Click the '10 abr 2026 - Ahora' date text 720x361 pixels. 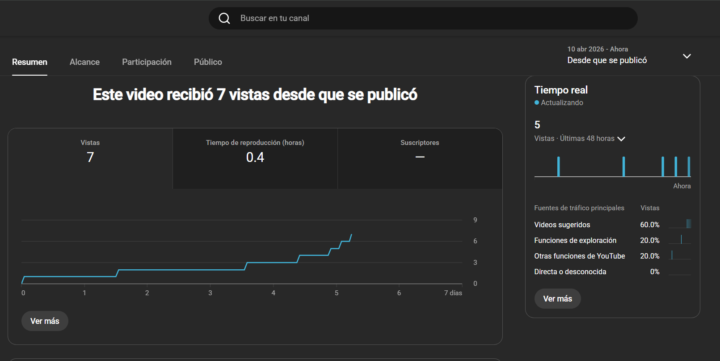tap(597, 49)
